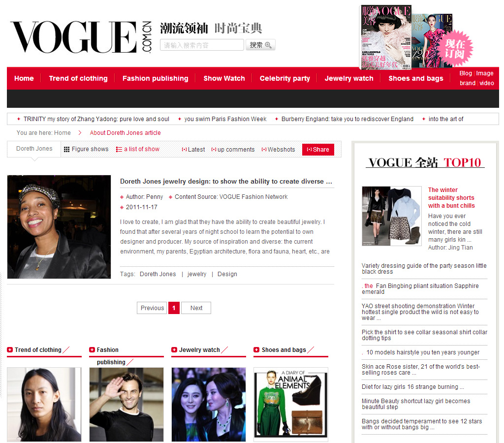Open party season little black dress guide
Viewport: 504px width, 443px height.
pos(424,268)
